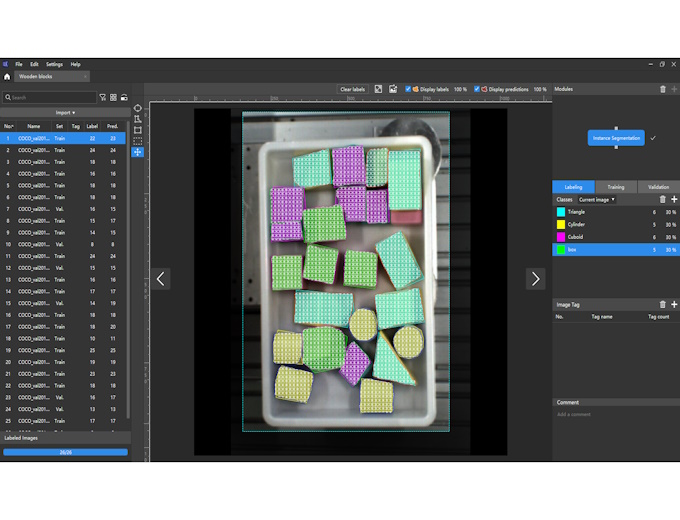Image resolution: width=680 pixels, height=520 pixels.
Task: Click the orange Display labels icon
Action: pos(415,89)
